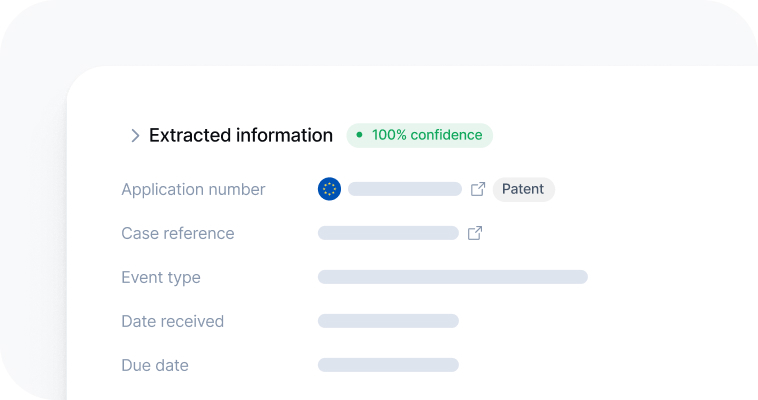Select the Application number value placeholder
Image resolution: width=758 pixels, height=400 pixels.
point(404,189)
